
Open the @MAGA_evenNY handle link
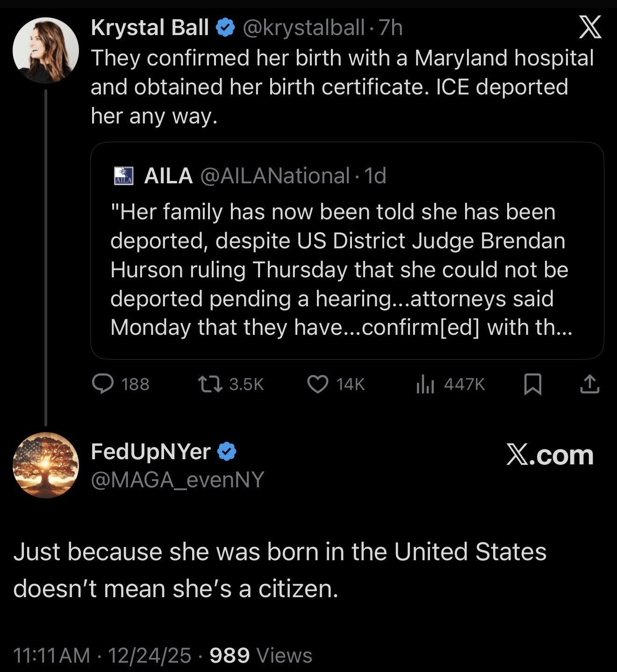coord(178,480)
